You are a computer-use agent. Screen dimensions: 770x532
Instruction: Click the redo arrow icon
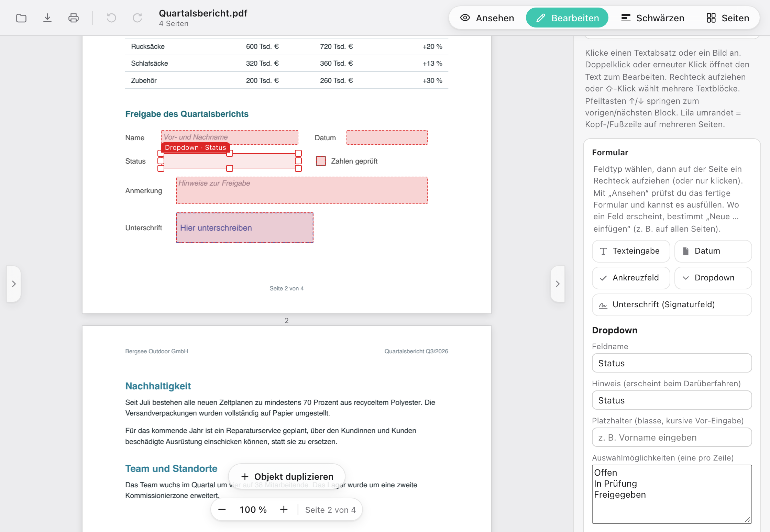click(x=137, y=18)
